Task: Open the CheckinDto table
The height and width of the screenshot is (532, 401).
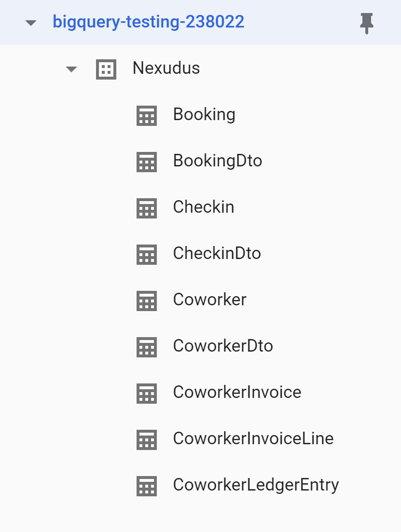Action: coord(217,253)
